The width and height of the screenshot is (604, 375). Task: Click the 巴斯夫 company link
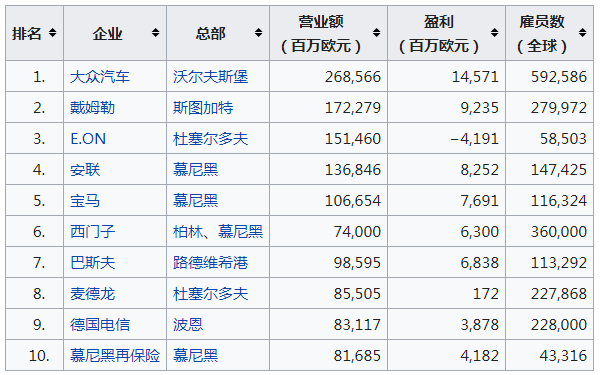point(92,263)
